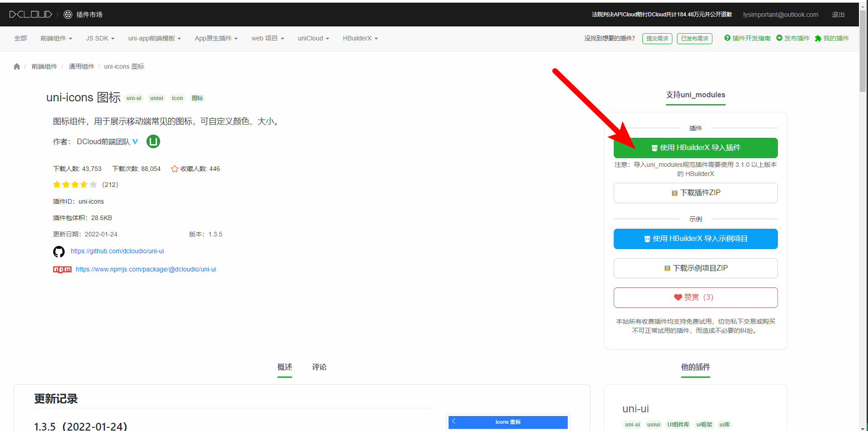The height and width of the screenshot is (431, 868).
Task: Open the GitHub uni-ui repository link
Action: click(x=117, y=251)
